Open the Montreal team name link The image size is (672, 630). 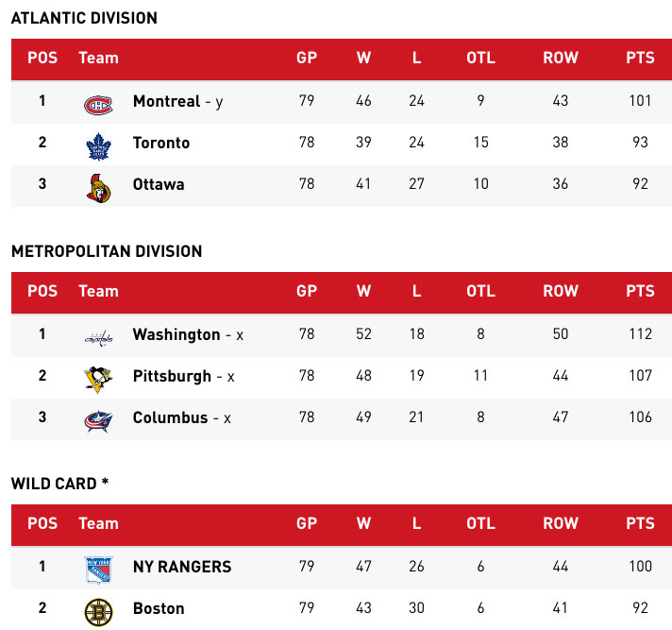166,101
